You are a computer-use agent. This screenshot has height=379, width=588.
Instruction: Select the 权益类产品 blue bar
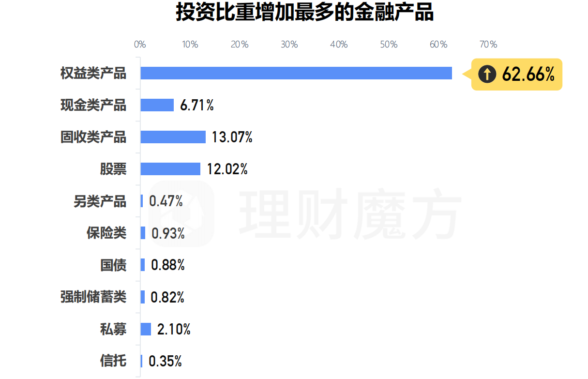[296, 73]
